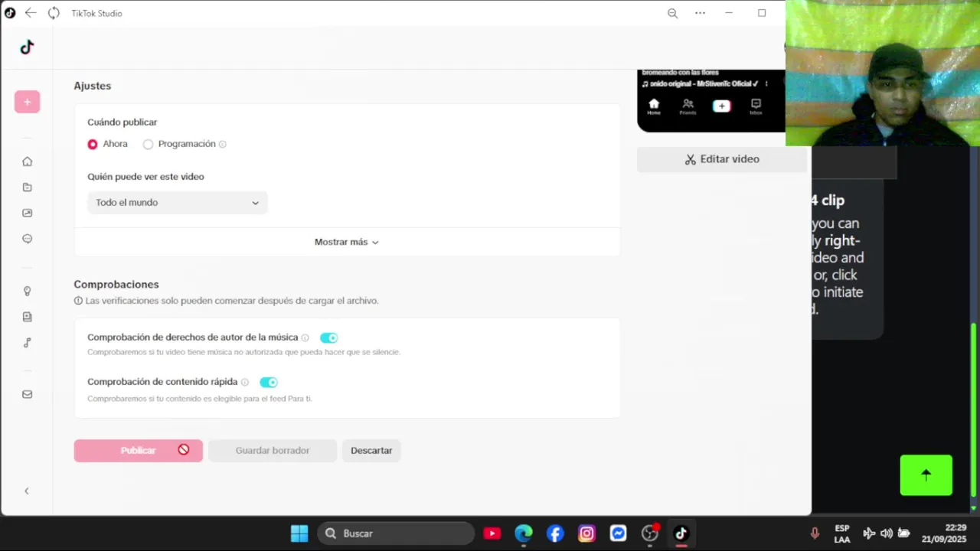This screenshot has width=980, height=551.
Task: Open Instagram from the taskbar
Action: pyautogui.click(x=586, y=533)
